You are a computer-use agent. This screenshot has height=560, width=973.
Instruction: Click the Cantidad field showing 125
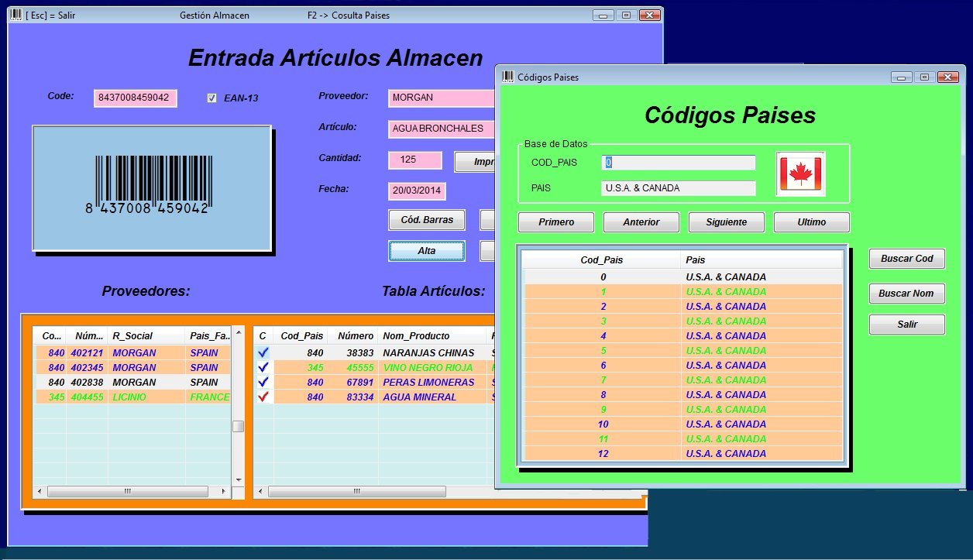(x=415, y=160)
